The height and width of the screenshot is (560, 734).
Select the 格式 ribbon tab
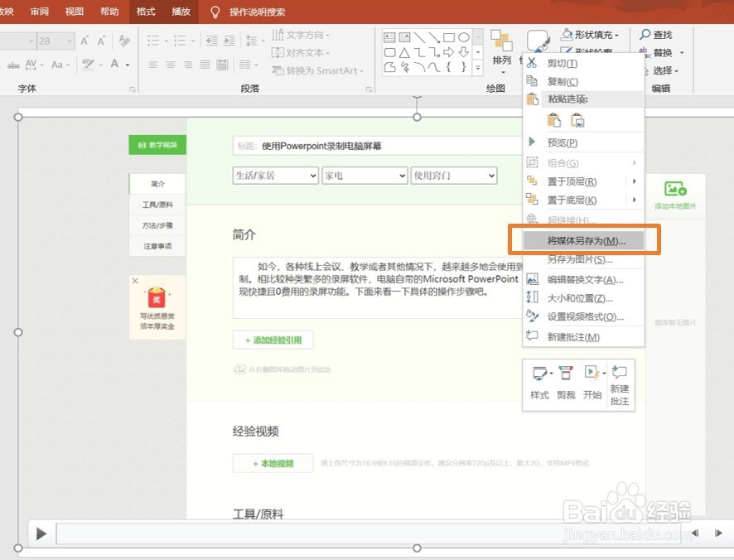click(146, 12)
